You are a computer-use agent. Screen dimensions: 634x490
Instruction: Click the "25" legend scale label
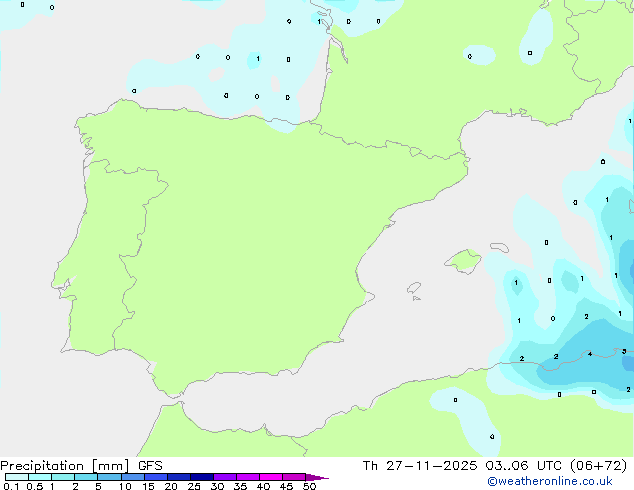pos(194,486)
